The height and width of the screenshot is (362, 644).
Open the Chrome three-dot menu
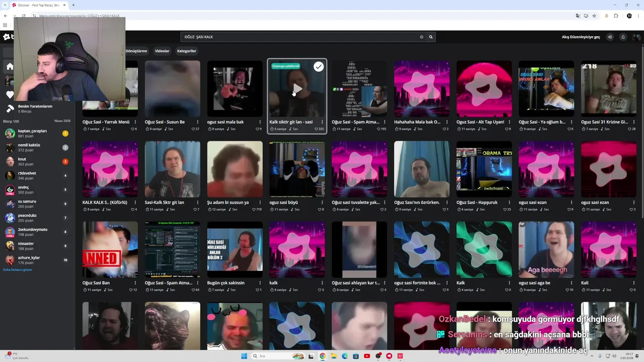pyautogui.click(x=638, y=16)
